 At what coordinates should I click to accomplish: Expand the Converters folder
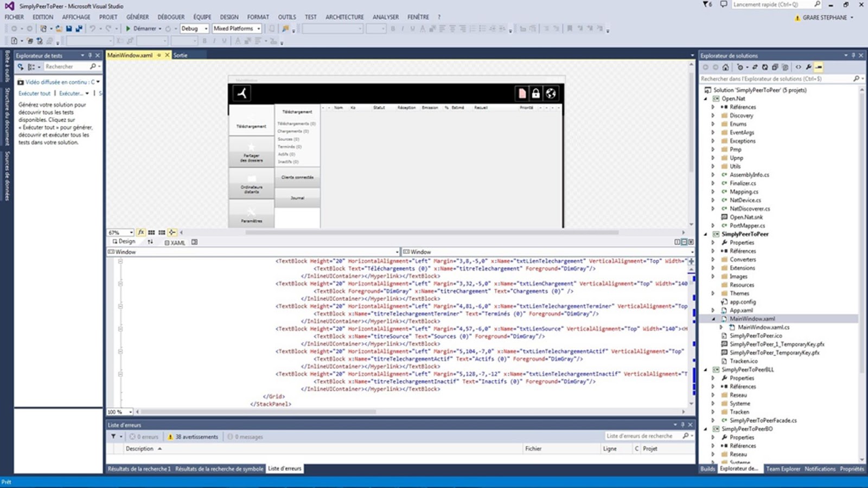click(x=713, y=260)
